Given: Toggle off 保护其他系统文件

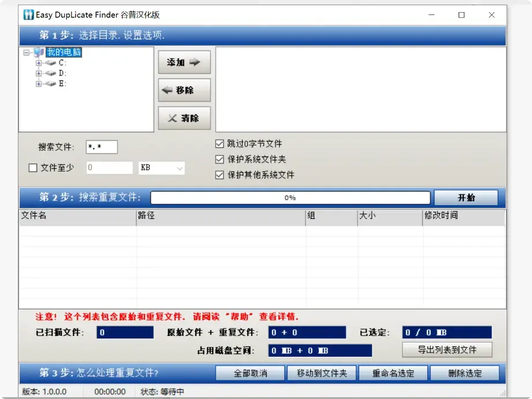Looking at the screenshot, I should point(219,174).
